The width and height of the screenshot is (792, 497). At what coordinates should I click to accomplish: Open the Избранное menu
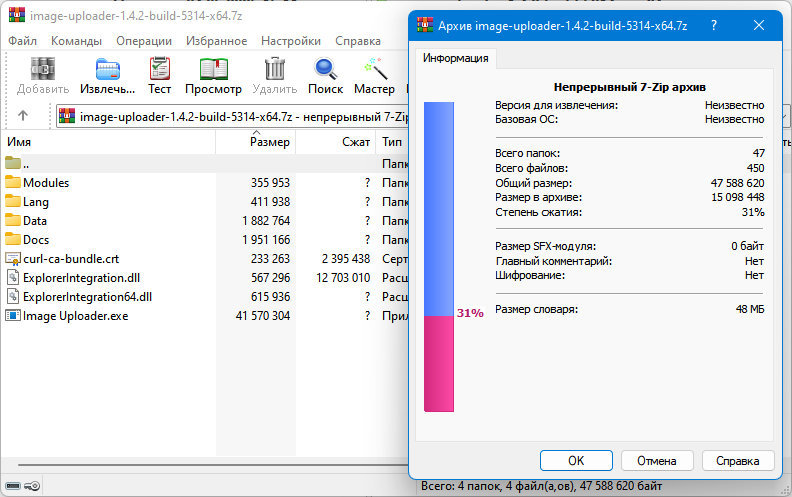tap(216, 41)
